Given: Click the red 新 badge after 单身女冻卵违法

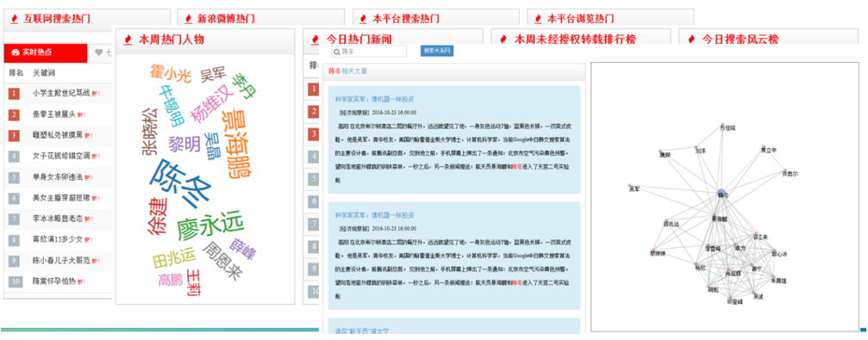Looking at the screenshot, I should pos(89,177).
